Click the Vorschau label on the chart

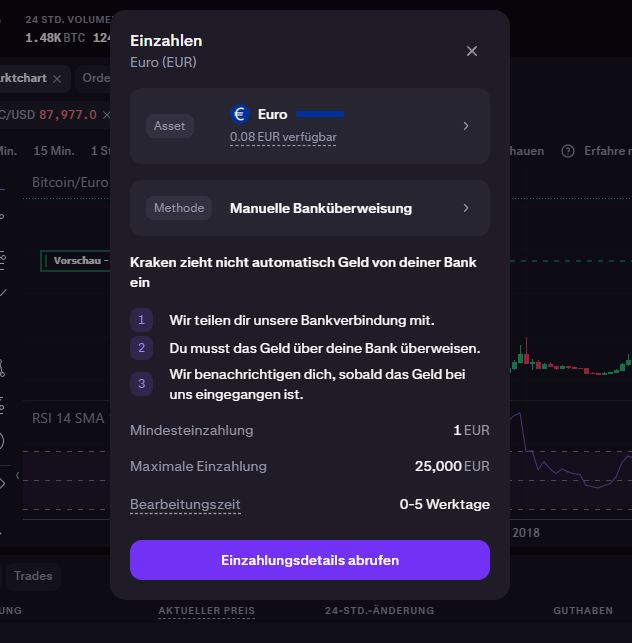pos(77,260)
